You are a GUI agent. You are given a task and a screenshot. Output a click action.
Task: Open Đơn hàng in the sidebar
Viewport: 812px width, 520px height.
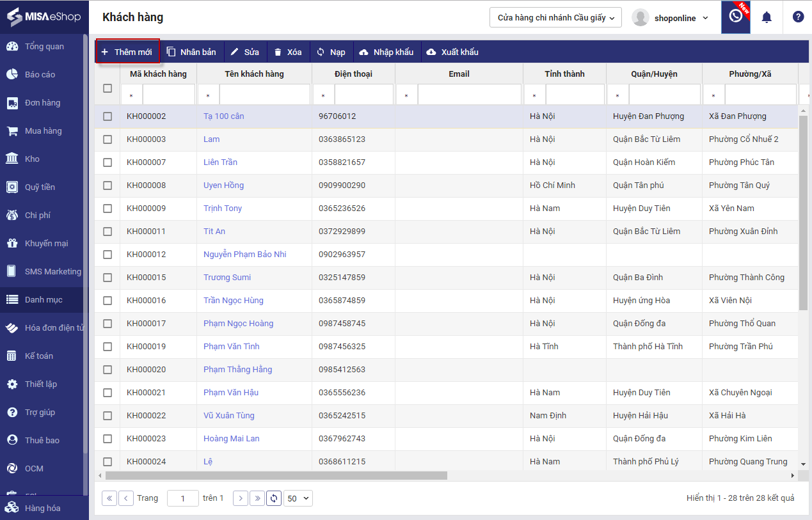42,103
